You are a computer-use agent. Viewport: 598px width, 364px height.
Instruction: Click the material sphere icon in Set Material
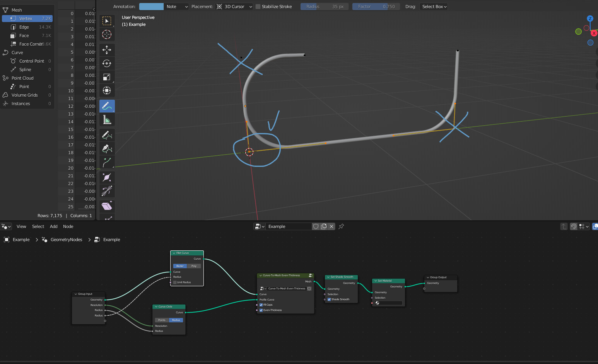pyautogui.click(x=377, y=303)
